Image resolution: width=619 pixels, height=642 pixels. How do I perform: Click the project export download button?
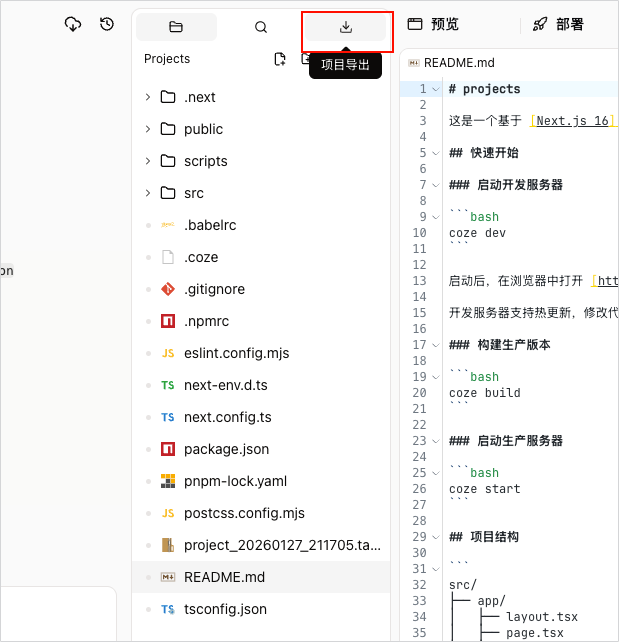pyautogui.click(x=346, y=27)
